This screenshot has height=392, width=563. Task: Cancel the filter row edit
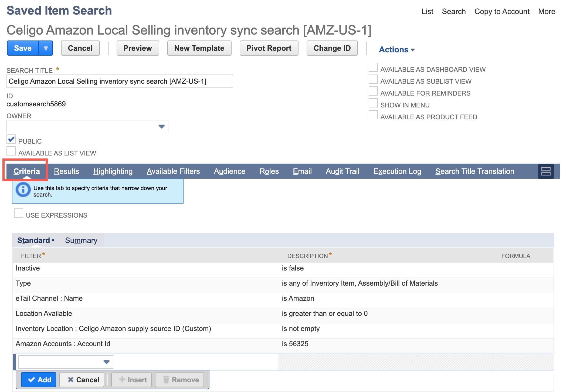[82, 380]
